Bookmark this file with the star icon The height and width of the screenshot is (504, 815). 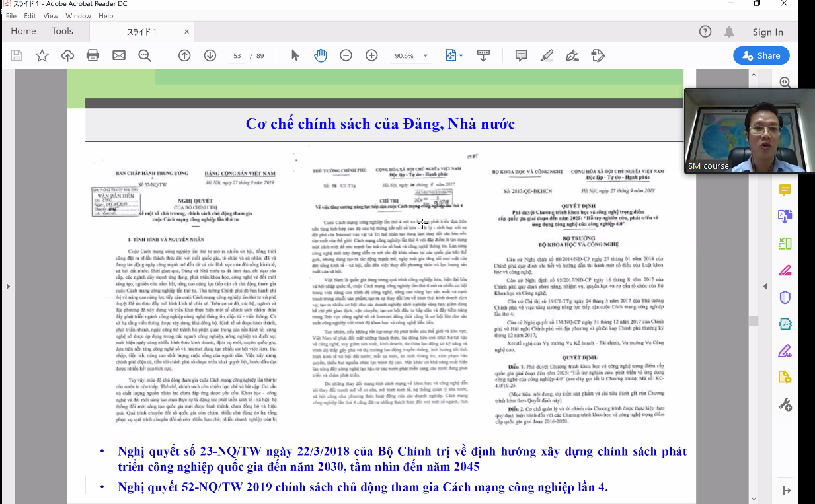pos(42,55)
